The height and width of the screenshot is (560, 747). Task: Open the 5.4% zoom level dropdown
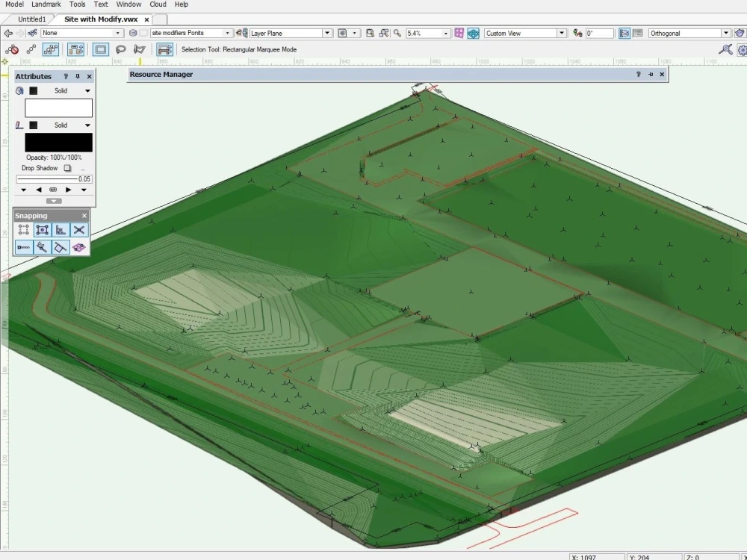point(427,34)
